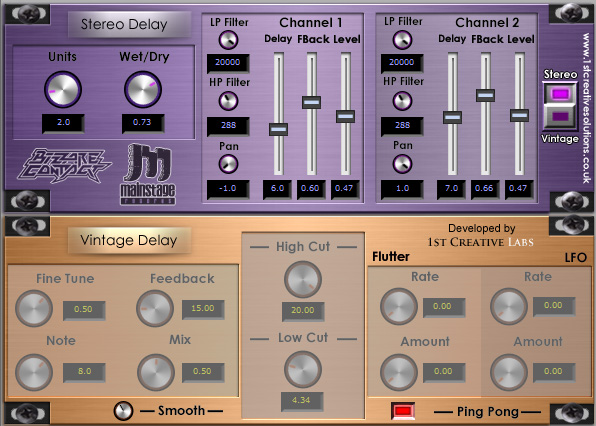Click the Units value field 2.0
The height and width of the screenshot is (426, 596).
63,123
